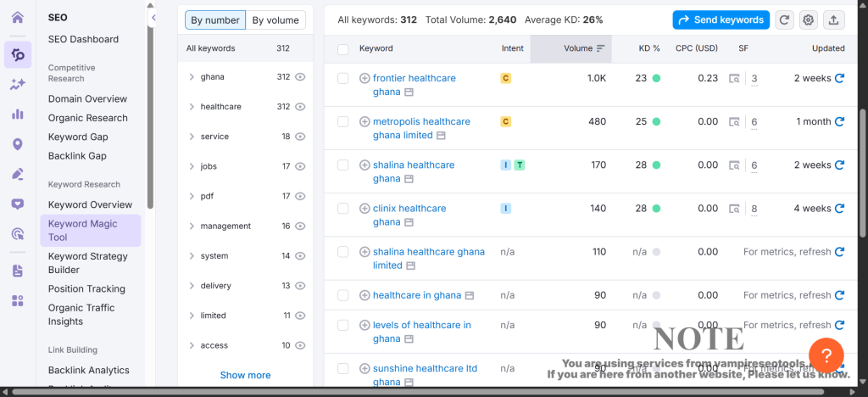868x397 pixels.
Task: Expand the access keyword group
Action: [192, 345]
